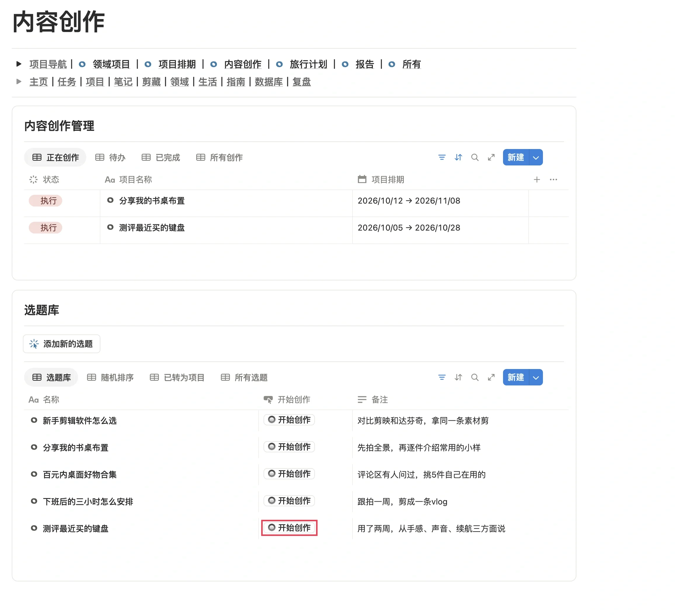Open the 旅行计划 navigation link

click(x=308, y=64)
